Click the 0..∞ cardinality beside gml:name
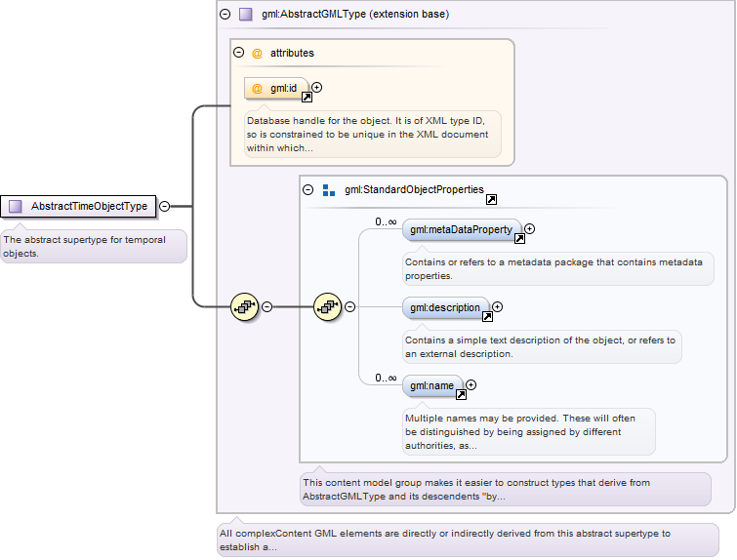The width and height of the screenshot is (737, 560). (386, 378)
